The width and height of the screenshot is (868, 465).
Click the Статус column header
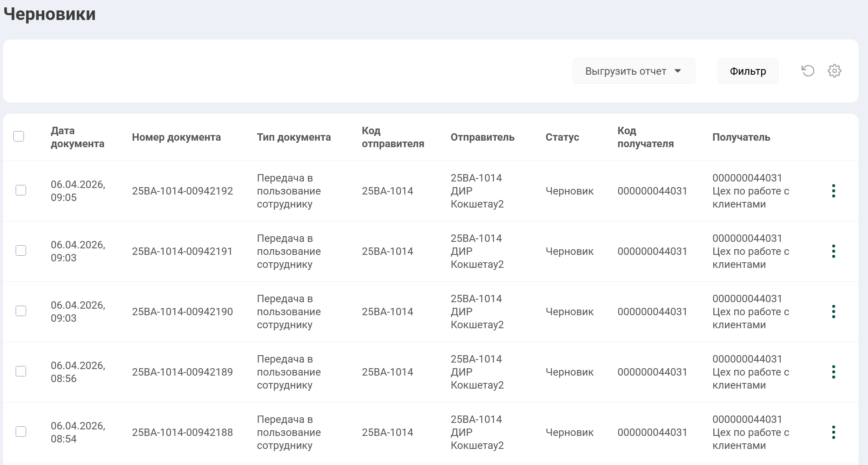pyautogui.click(x=562, y=137)
